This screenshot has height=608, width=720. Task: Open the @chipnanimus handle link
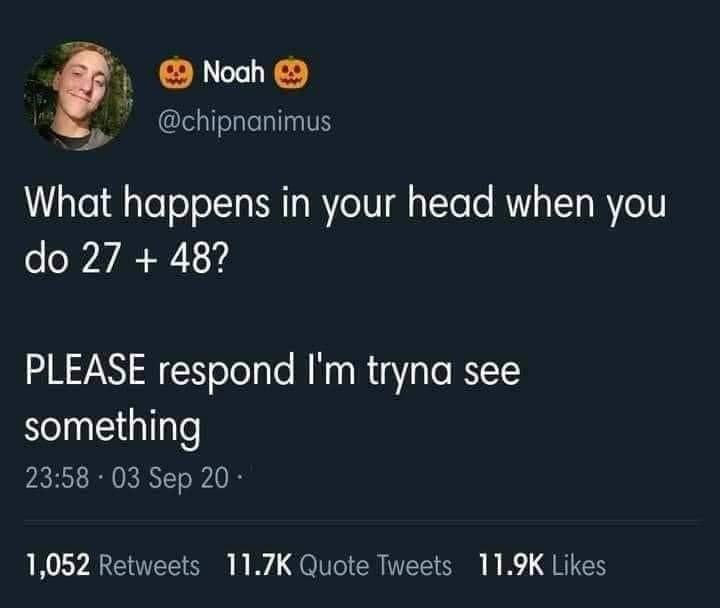[x=244, y=121]
